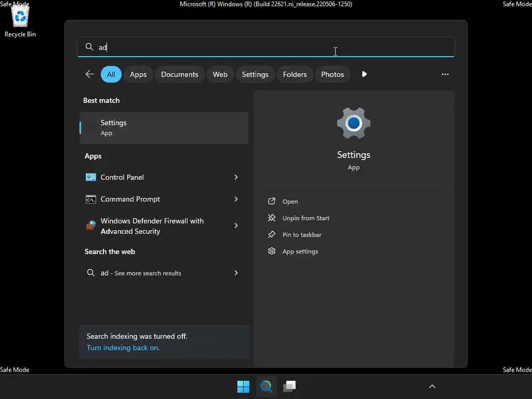Switch to the Apps filter
532x399 pixels.
point(138,74)
